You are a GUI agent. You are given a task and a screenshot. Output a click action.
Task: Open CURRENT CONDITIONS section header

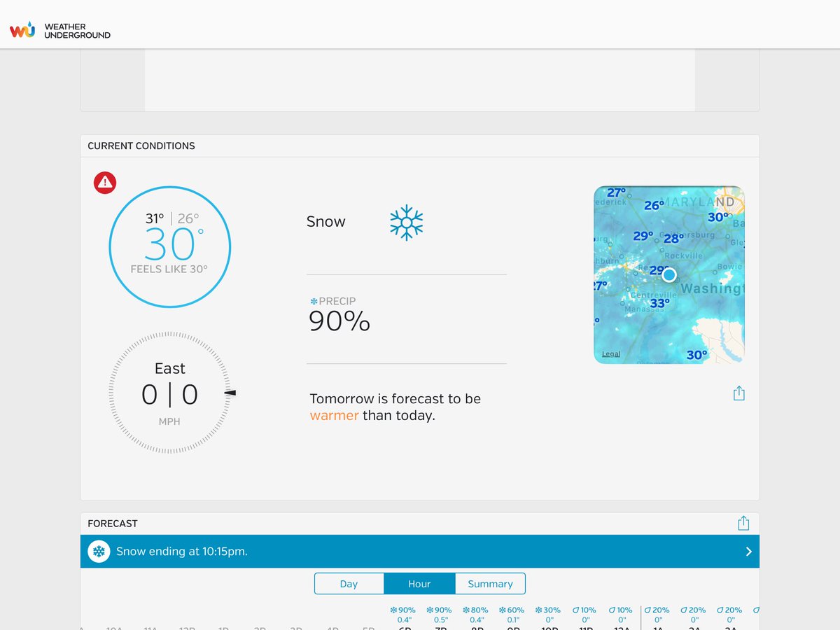pyautogui.click(x=141, y=146)
